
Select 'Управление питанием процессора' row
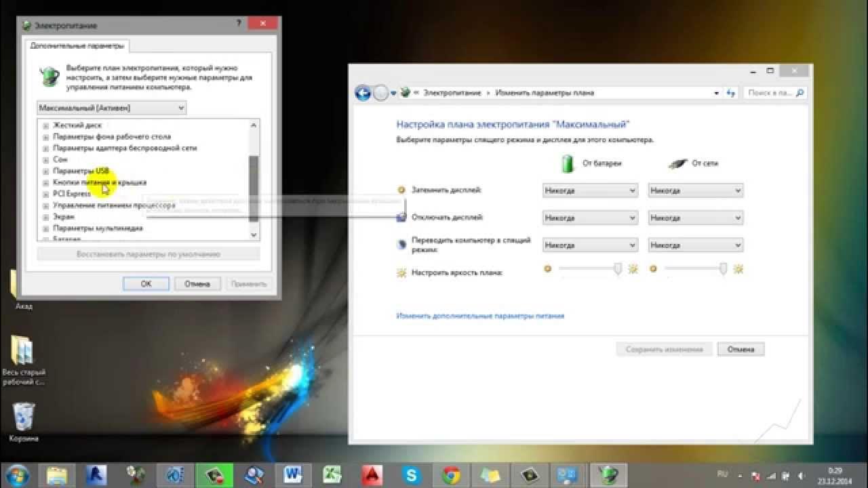tap(114, 205)
